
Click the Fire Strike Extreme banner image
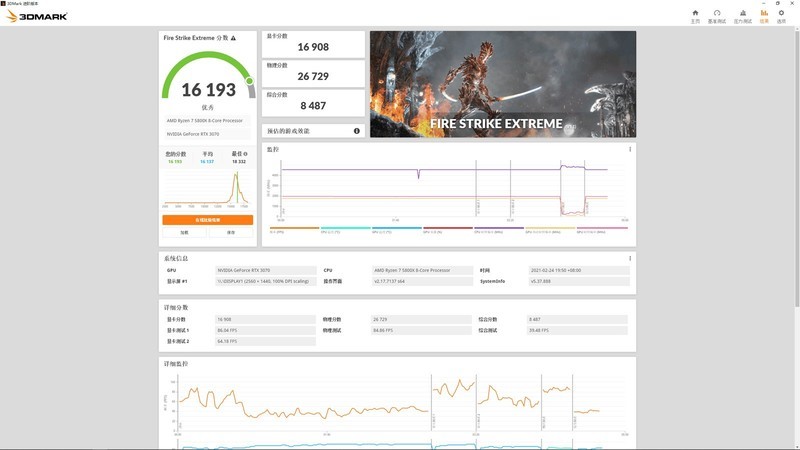point(503,84)
